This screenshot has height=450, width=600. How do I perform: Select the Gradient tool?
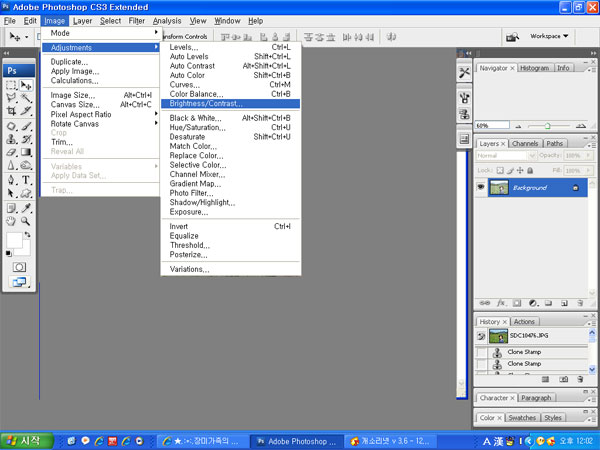(26, 152)
